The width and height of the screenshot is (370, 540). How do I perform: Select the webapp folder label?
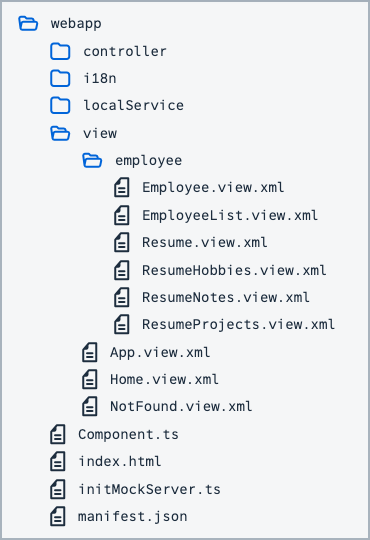point(76,24)
